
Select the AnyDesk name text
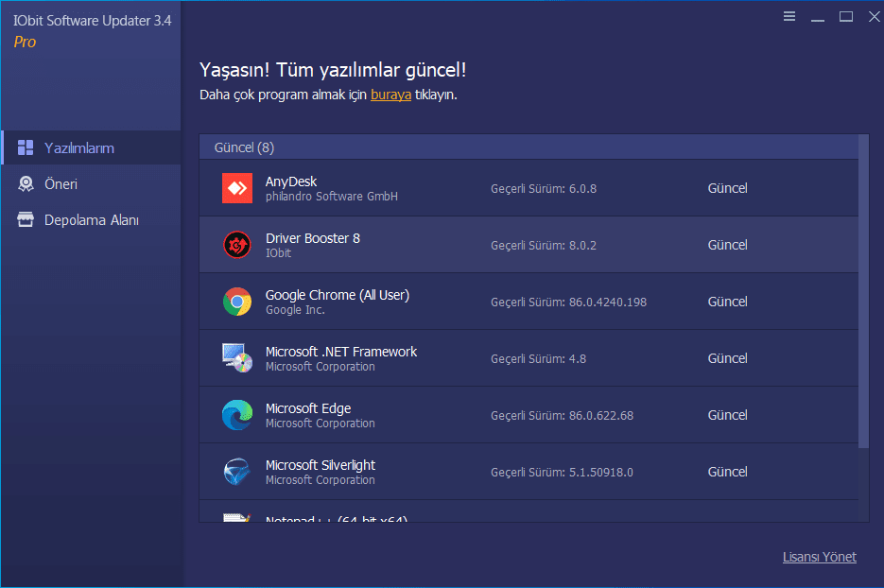[x=291, y=182]
